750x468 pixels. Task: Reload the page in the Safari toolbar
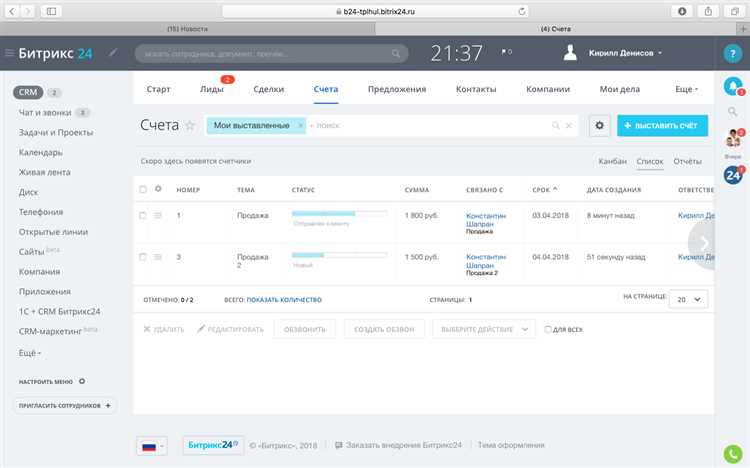click(x=522, y=11)
